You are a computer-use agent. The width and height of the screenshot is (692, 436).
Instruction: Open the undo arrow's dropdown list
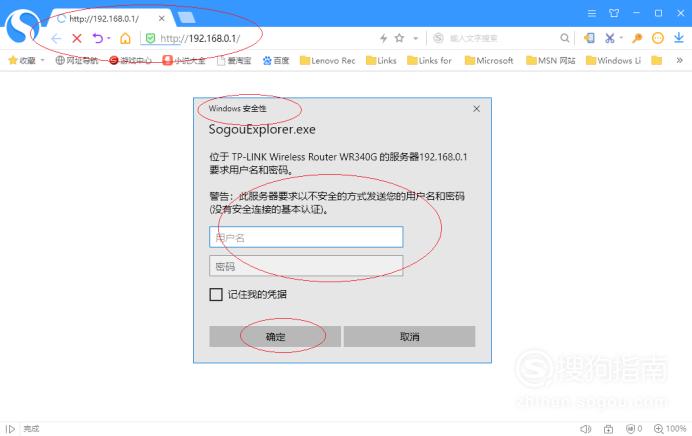point(109,38)
